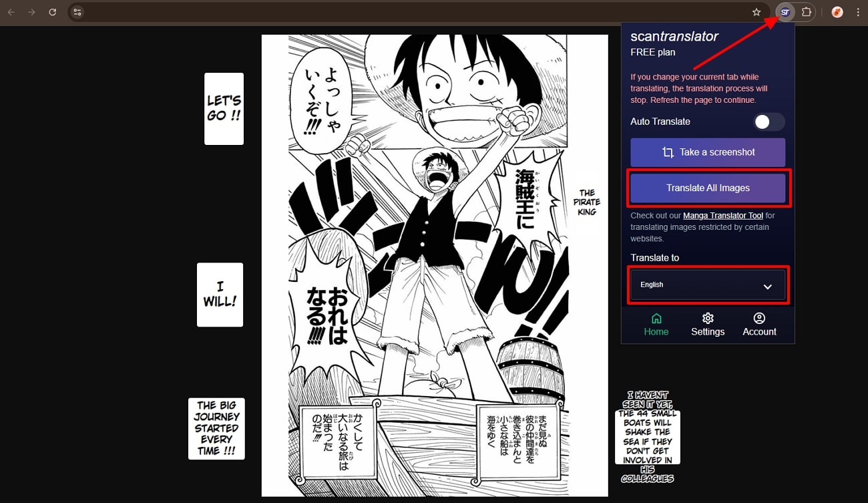Open site information icon in address bar
This screenshot has height=503, width=868.
pyautogui.click(x=77, y=12)
